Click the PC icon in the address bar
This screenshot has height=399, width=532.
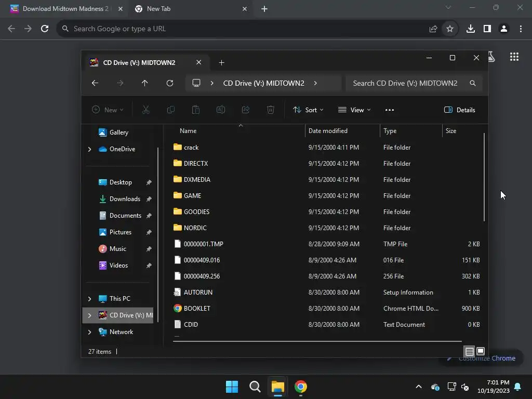(196, 83)
